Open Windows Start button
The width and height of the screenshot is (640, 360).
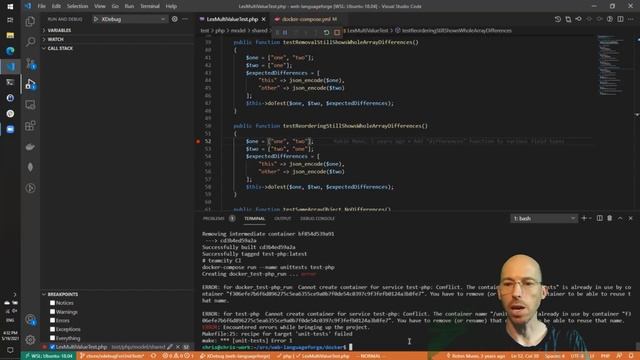10,6
